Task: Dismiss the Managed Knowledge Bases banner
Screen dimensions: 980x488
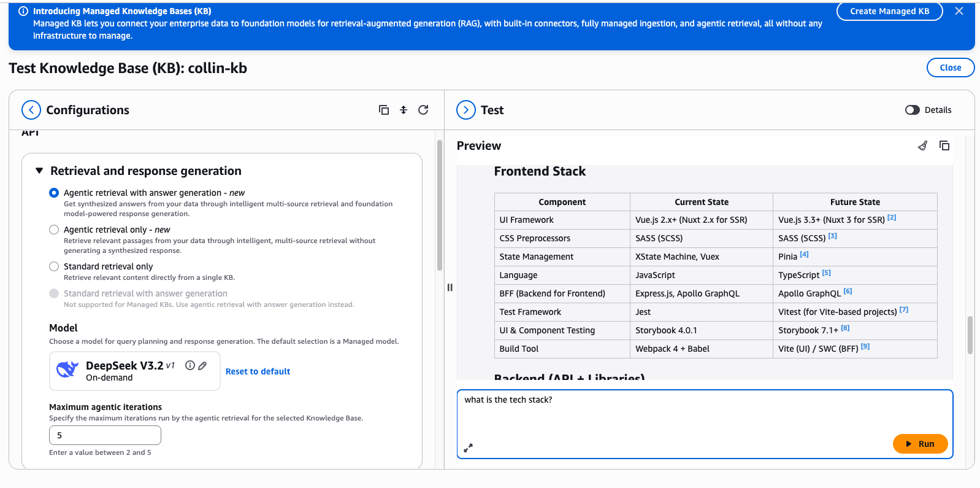Action: (959, 11)
